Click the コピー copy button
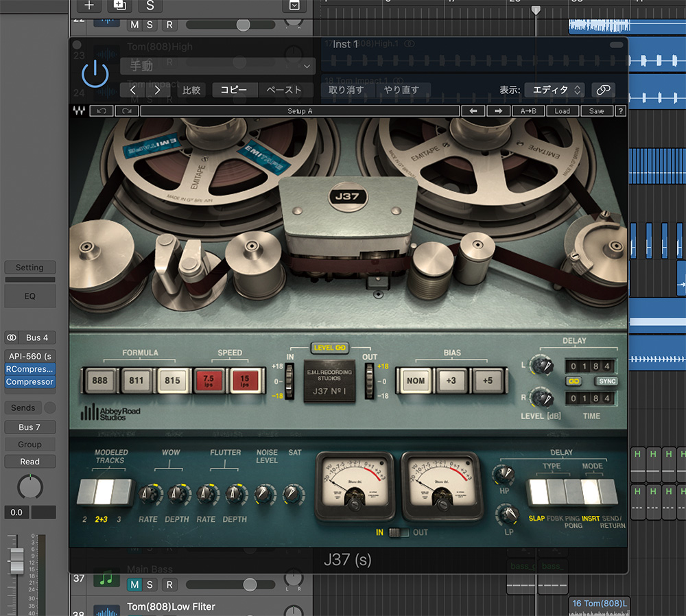 234,90
